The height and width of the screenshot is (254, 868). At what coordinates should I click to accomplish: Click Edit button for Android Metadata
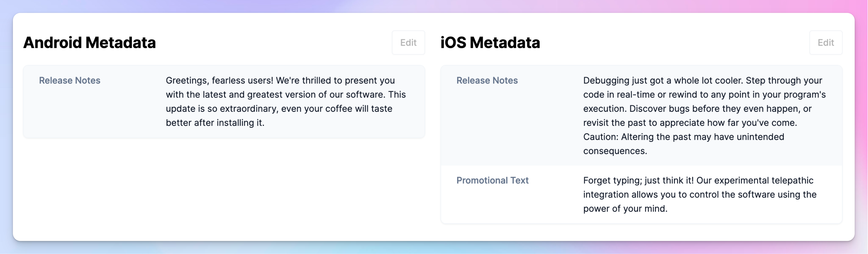click(x=408, y=42)
